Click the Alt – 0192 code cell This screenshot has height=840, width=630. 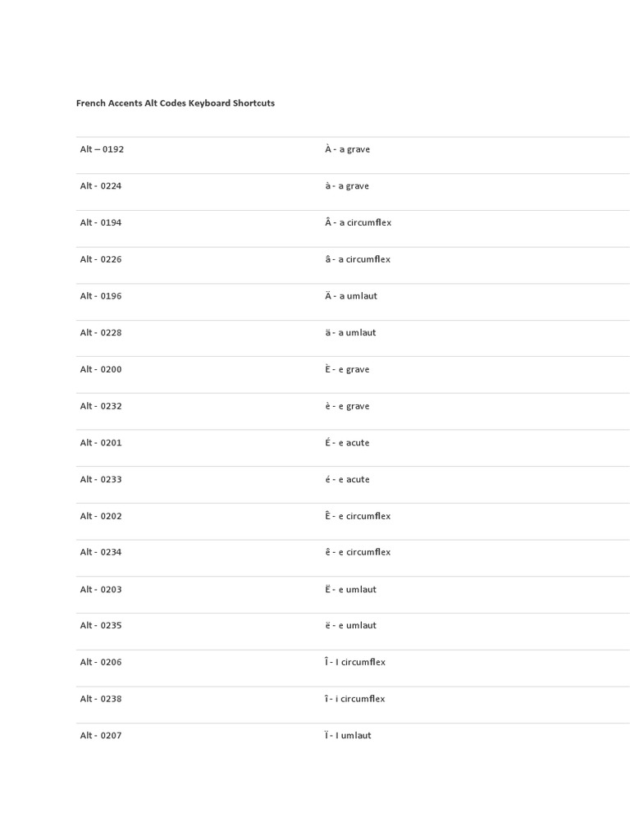(102, 149)
